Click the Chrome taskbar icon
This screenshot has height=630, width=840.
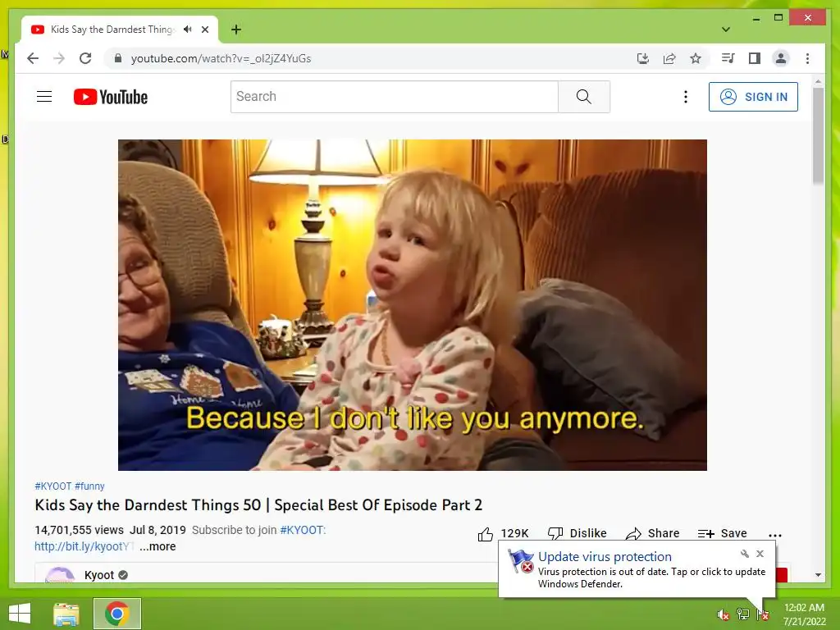[x=117, y=614]
